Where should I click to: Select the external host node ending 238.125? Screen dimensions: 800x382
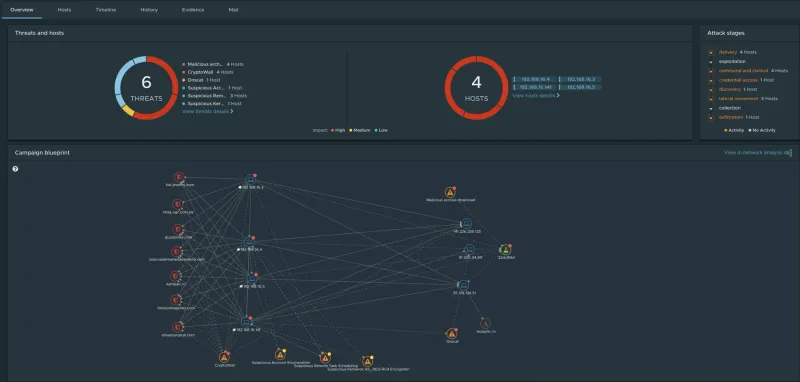(466, 223)
